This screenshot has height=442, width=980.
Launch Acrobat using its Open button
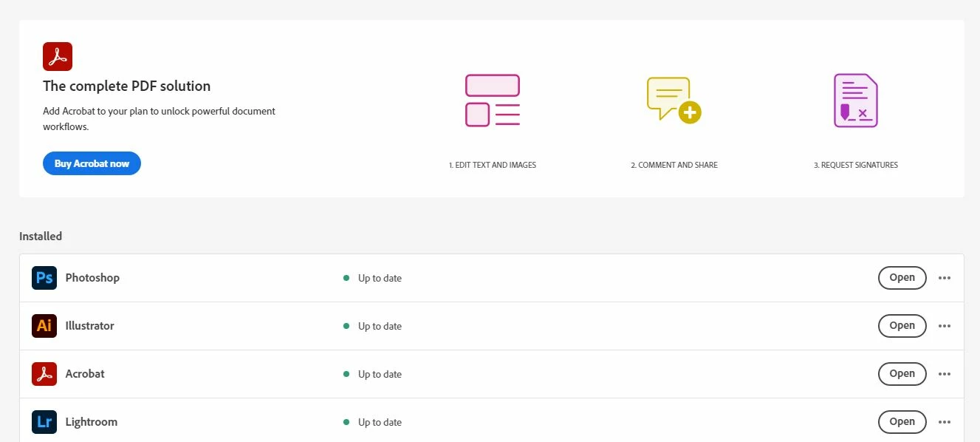pos(902,374)
